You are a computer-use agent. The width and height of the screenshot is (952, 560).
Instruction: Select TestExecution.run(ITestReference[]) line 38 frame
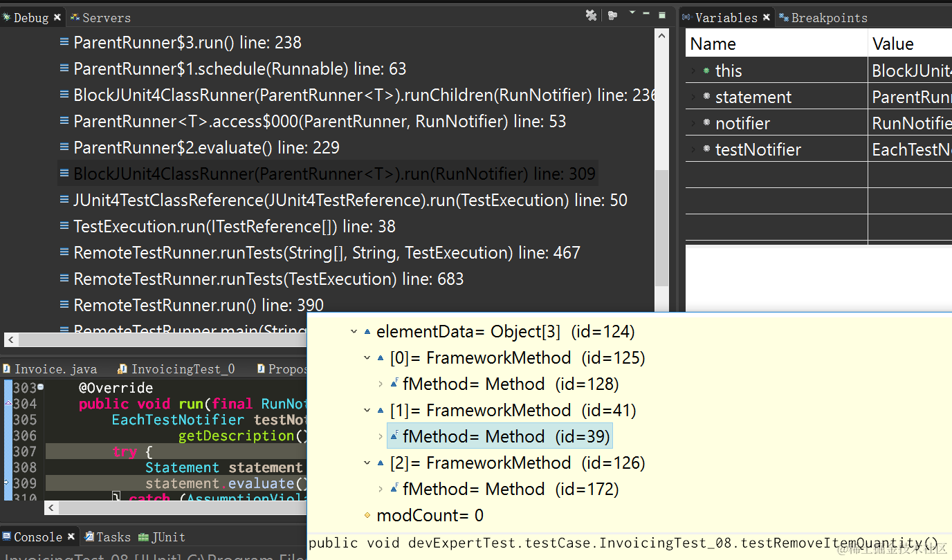pos(235,227)
